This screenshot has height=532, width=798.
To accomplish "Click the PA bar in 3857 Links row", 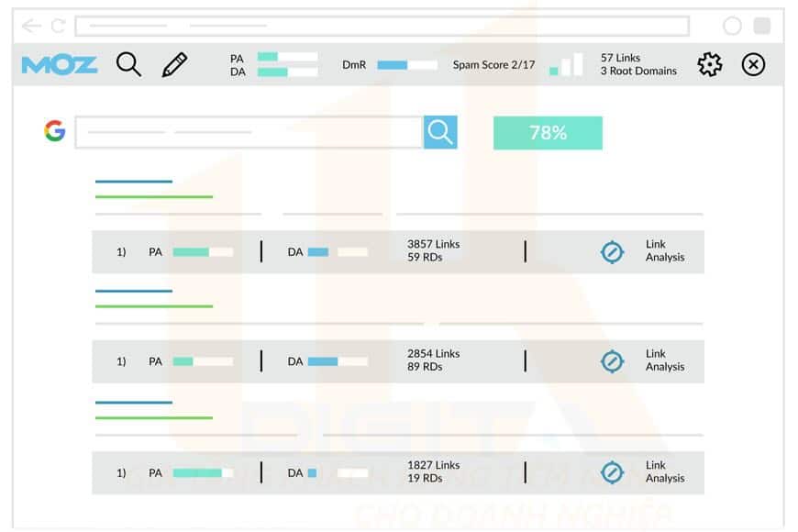I will (203, 252).
